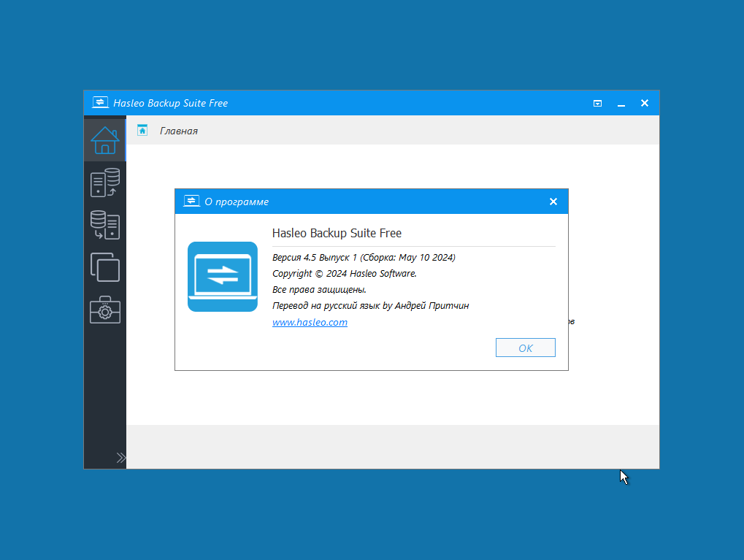The width and height of the screenshot is (744, 560).
Task: Close the Hasleo Backup Suite main window
Action: 645,103
